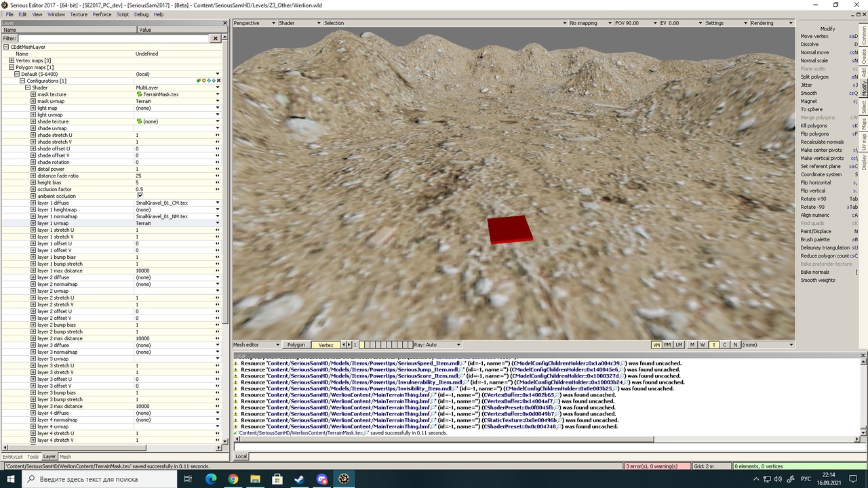Click the red cube in viewport
Screen dimensions: 868x488
(510, 229)
